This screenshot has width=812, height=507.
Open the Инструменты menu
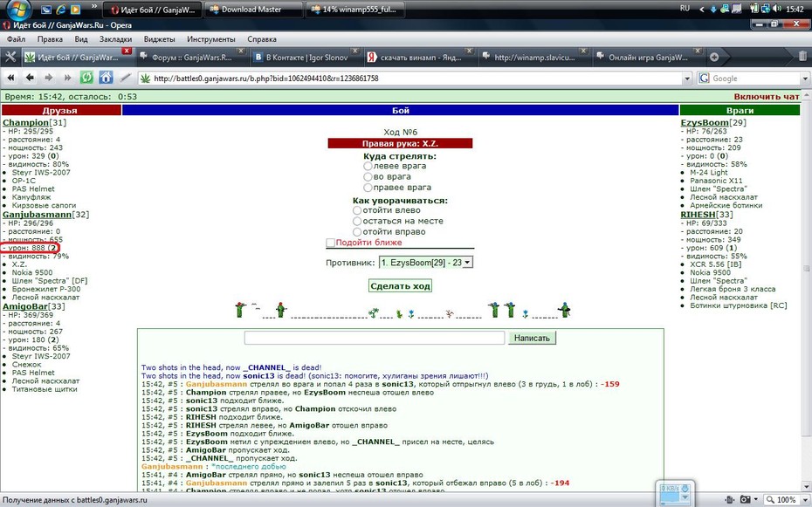point(210,38)
